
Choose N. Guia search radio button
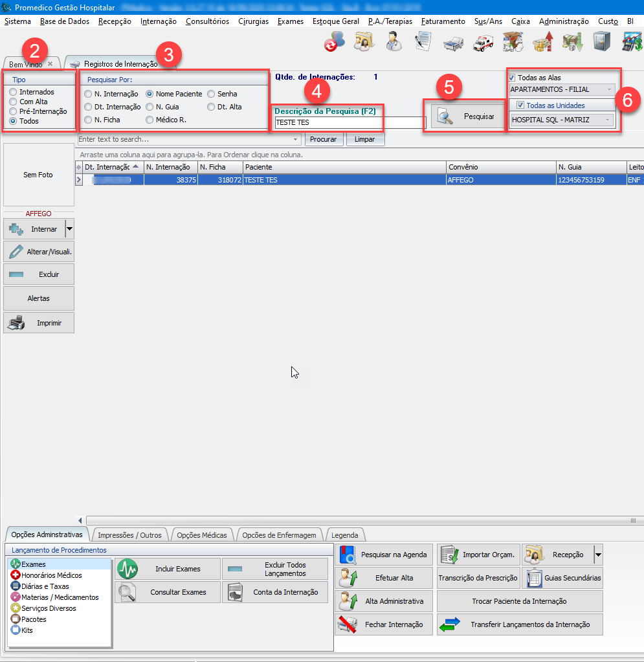[150, 107]
